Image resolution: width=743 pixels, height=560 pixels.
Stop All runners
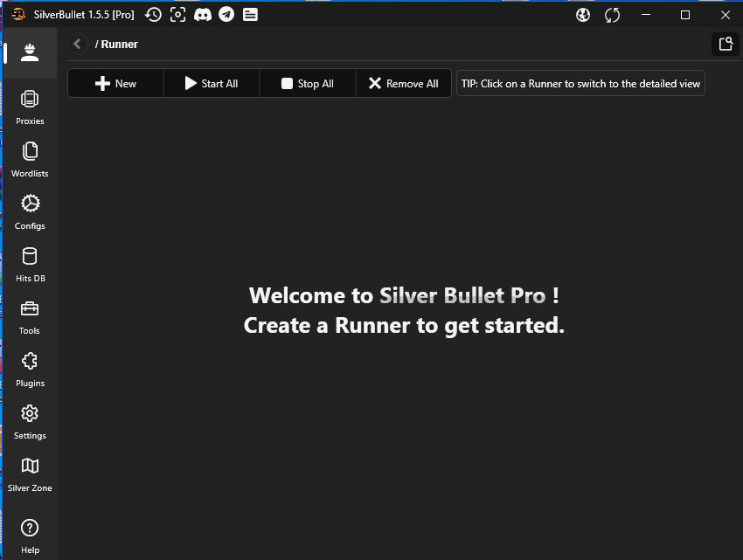[x=308, y=84]
